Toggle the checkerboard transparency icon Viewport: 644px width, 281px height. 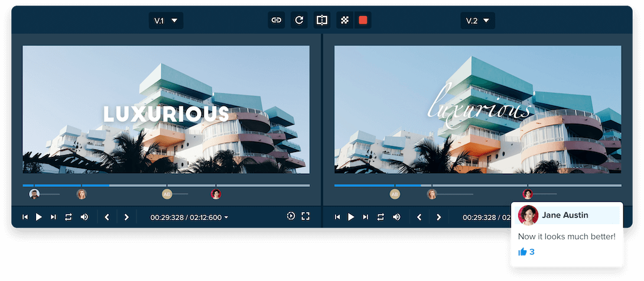coord(345,20)
